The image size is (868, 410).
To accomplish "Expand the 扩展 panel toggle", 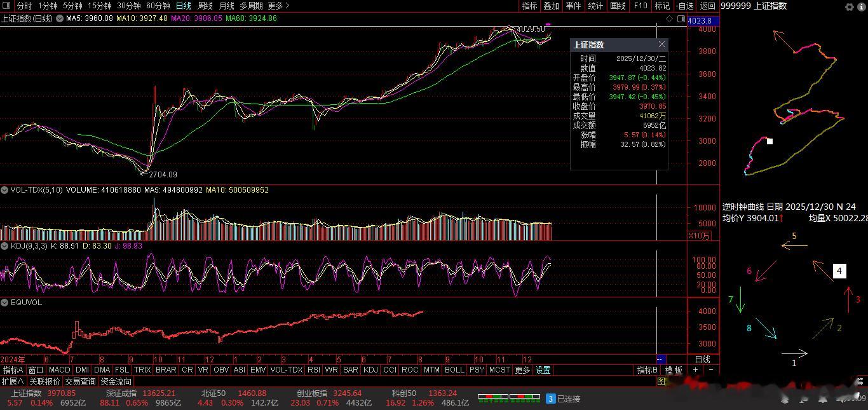I will coord(13,381).
